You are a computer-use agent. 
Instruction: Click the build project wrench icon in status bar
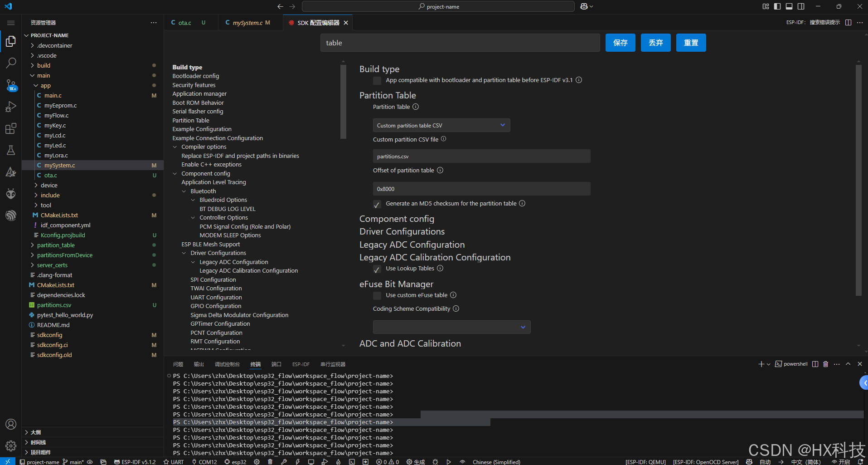click(x=284, y=462)
